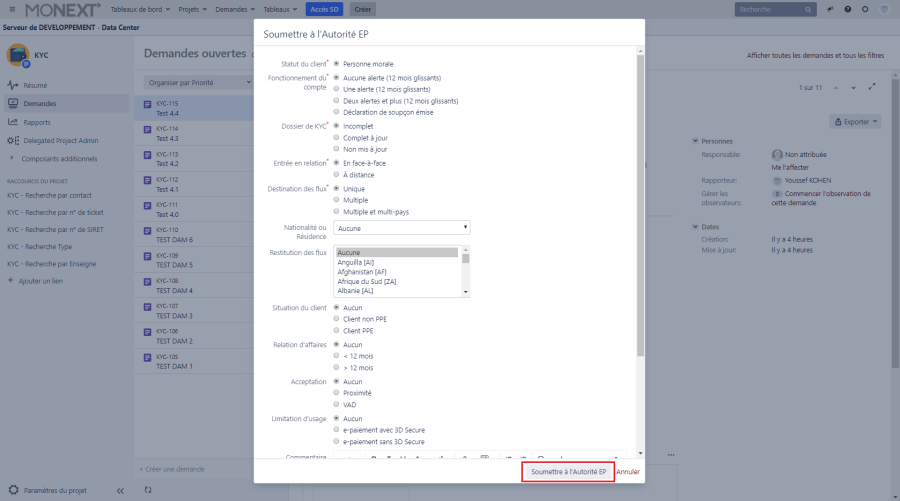The width and height of the screenshot is (900, 501).
Task: Choose 'À distance' for Entrée en relation
Action: pos(336,174)
